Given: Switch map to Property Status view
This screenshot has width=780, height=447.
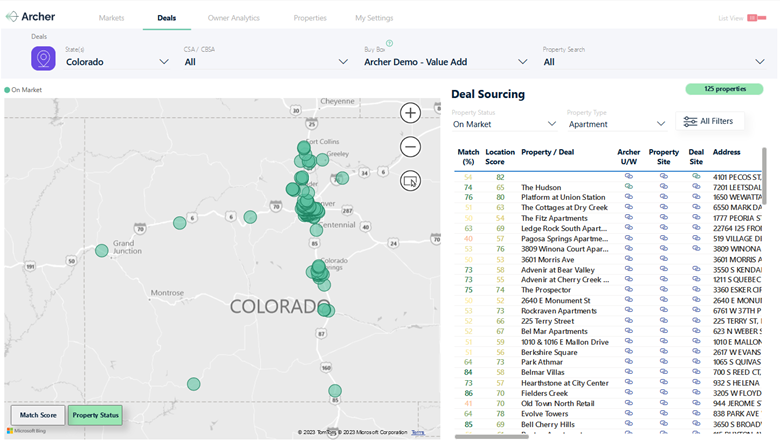Looking at the screenshot, I should [x=96, y=415].
